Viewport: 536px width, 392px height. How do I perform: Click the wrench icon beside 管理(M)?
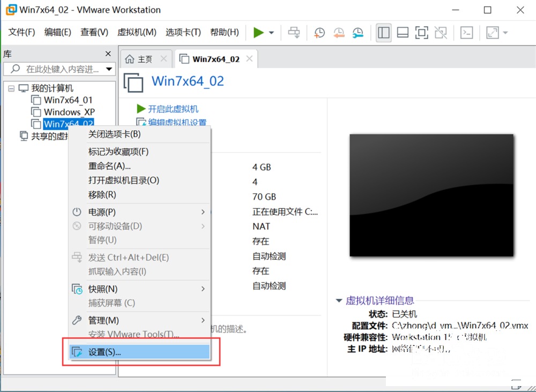tap(77, 320)
